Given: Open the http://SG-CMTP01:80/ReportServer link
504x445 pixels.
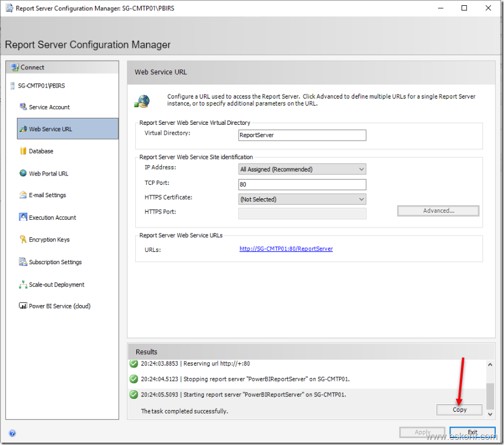Looking at the screenshot, I should tap(286, 249).
